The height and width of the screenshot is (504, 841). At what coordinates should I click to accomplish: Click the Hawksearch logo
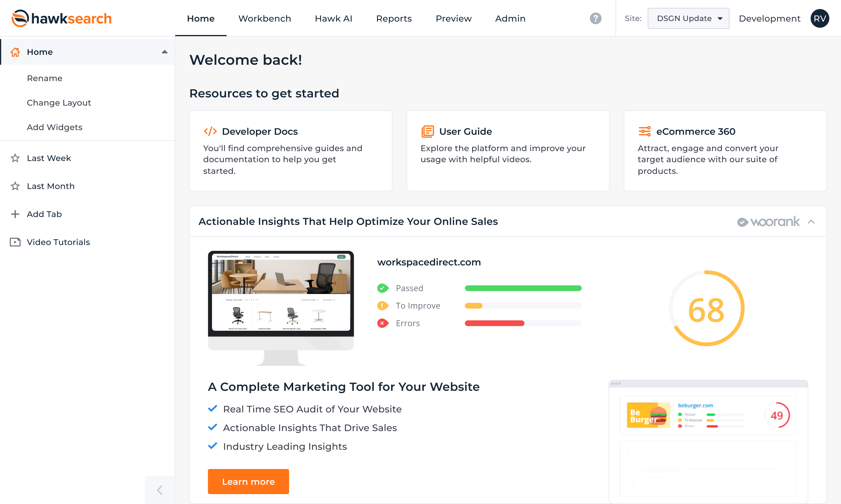pos(62,18)
